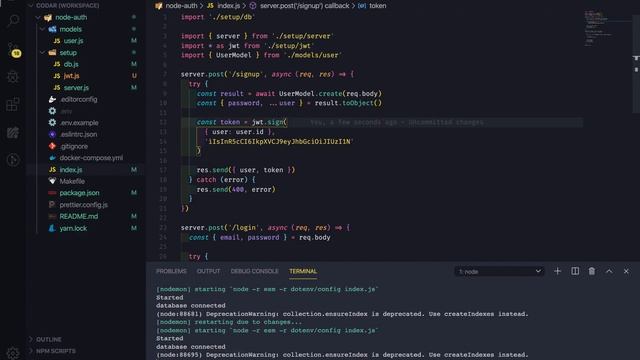Open the Run and Debug view

[x=13, y=77]
